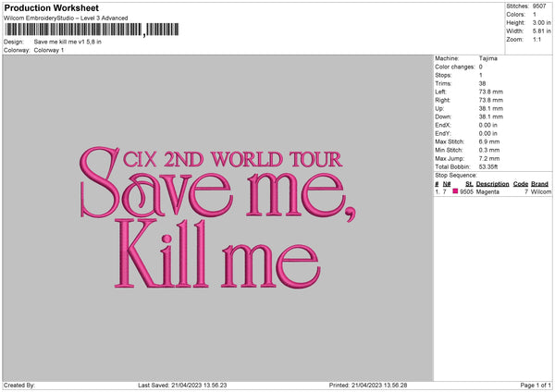The image size is (555, 392).
Task: Click the Zoom value 1:1
Action: tap(536, 40)
